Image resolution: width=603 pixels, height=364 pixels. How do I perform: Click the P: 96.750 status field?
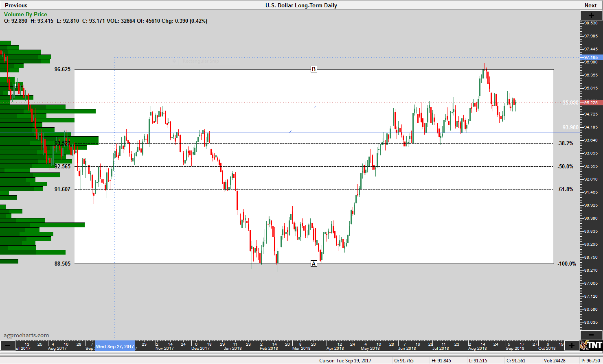(x=590, y=360)
